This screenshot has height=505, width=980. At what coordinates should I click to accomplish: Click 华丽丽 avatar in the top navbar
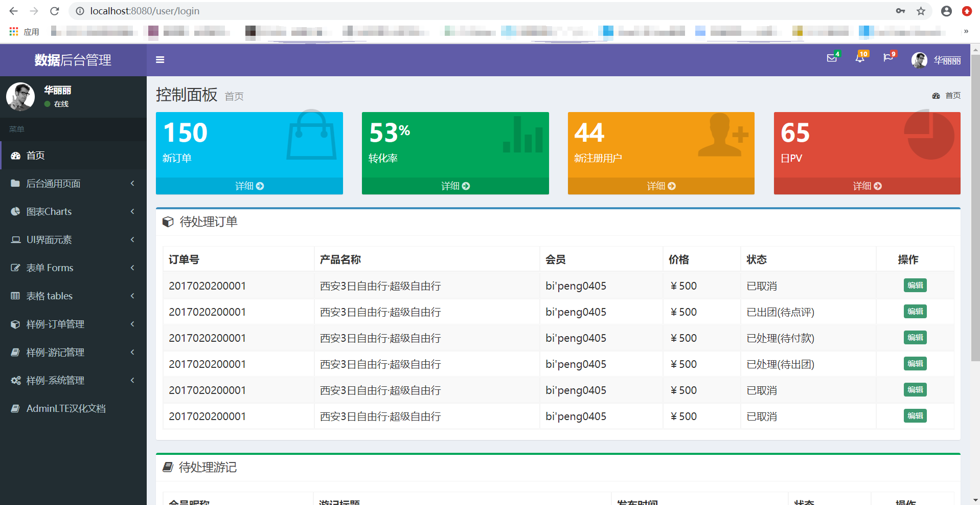[919, 60]
